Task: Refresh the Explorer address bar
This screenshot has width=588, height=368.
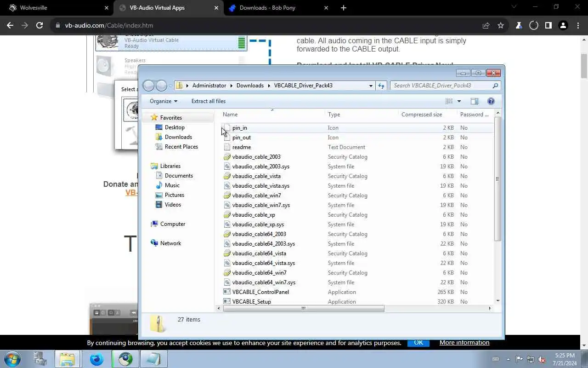Action: coord(381,86)
